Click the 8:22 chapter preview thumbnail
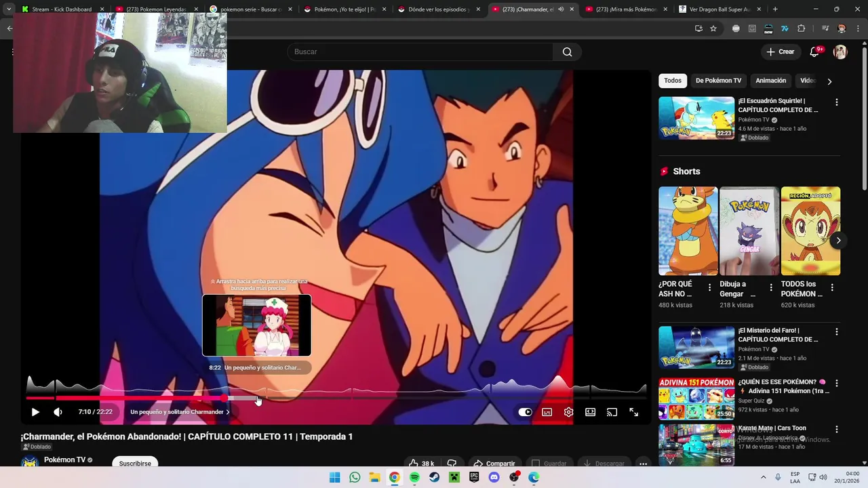 pyautogui.click(x=257, y=325)
